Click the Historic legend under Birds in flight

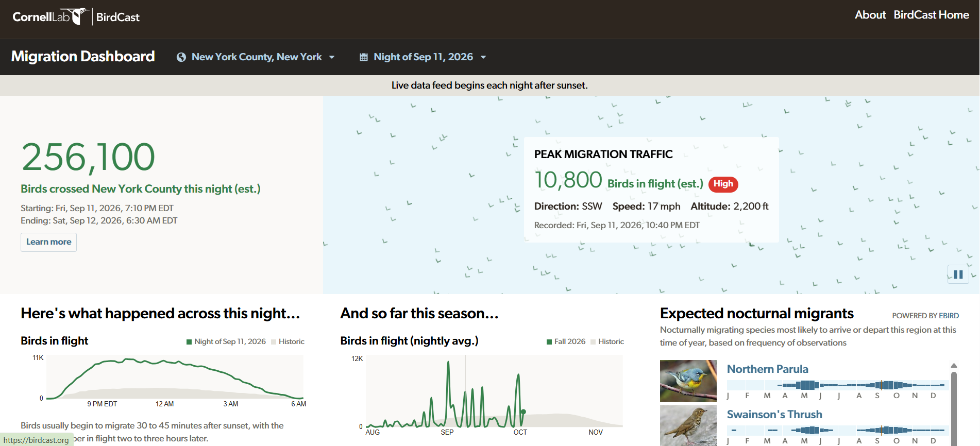288,341
